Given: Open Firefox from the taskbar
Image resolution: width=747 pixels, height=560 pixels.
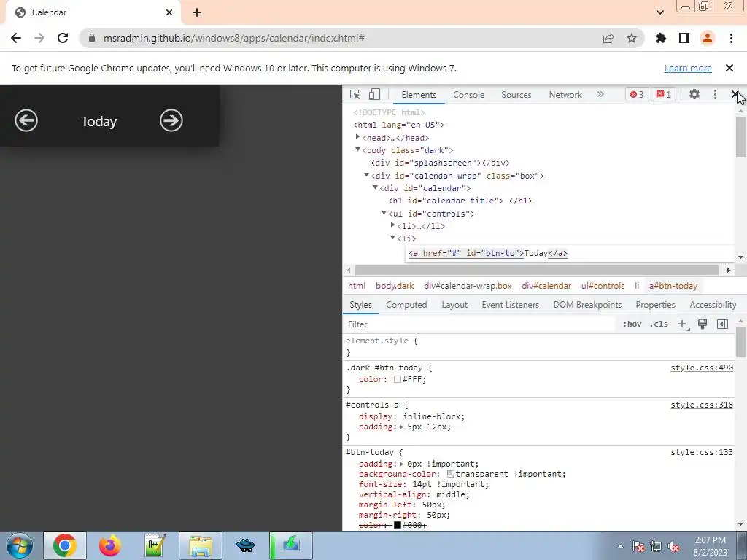Looking at the screenshot, I should pyautogui.click(x=110, y=545).
